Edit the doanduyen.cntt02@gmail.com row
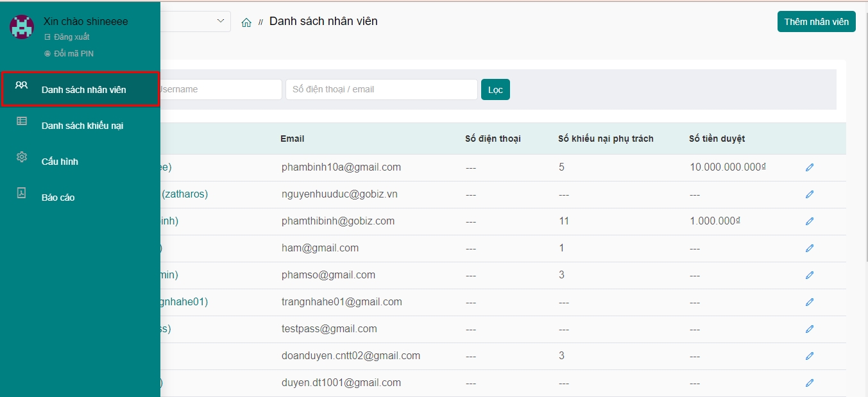Image resolution: width=868 pixels, height=397 pixels. point(810,356)
